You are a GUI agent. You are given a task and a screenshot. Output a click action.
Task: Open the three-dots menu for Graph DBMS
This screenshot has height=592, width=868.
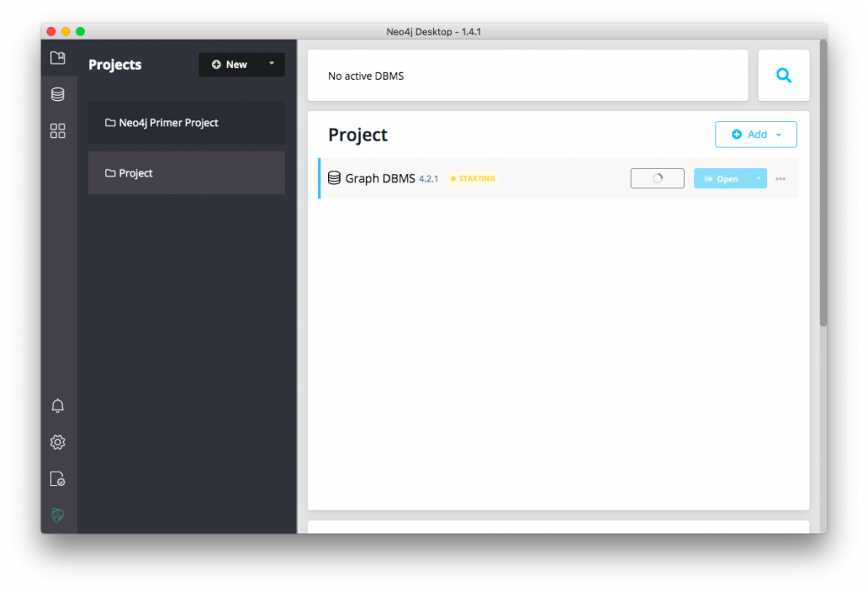pos(781,179)
